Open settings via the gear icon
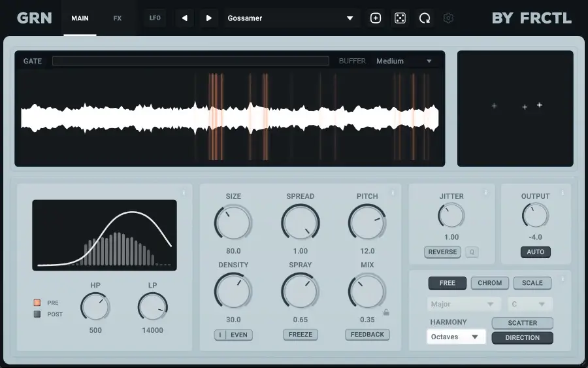Viewport: 588px width, 368px height. coord(448,18)
